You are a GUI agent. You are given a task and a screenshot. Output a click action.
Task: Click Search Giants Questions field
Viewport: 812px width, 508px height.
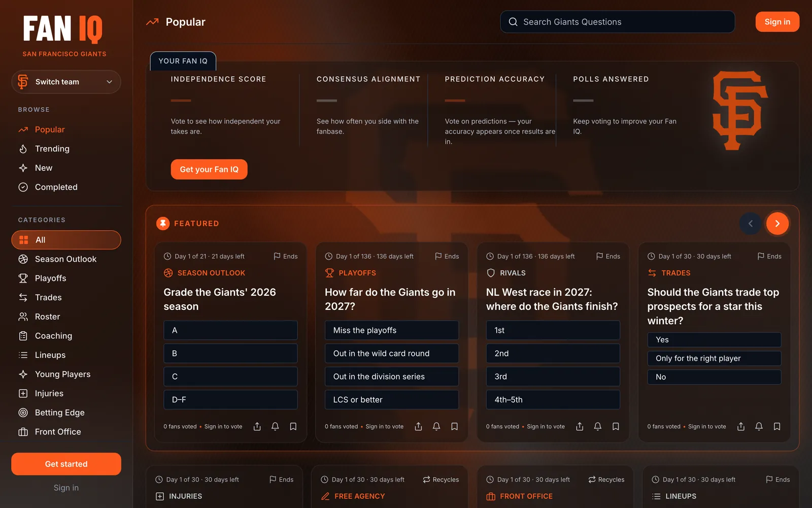click(618, 22)
